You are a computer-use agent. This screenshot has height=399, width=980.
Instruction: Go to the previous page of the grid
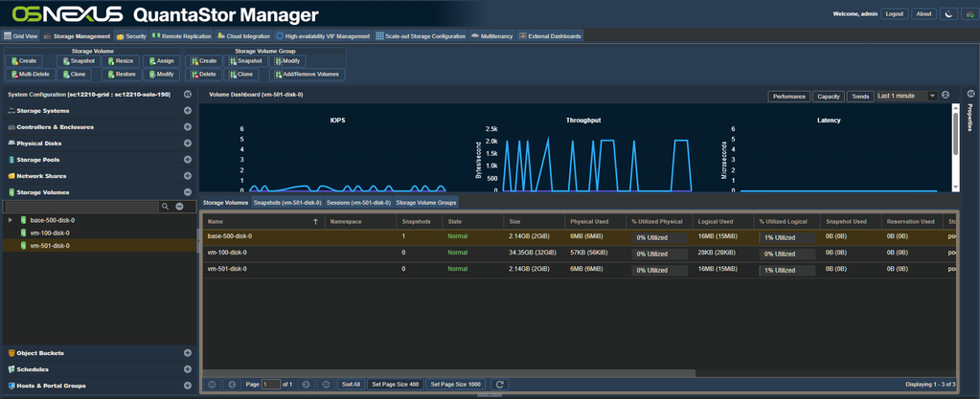[232, 385]
